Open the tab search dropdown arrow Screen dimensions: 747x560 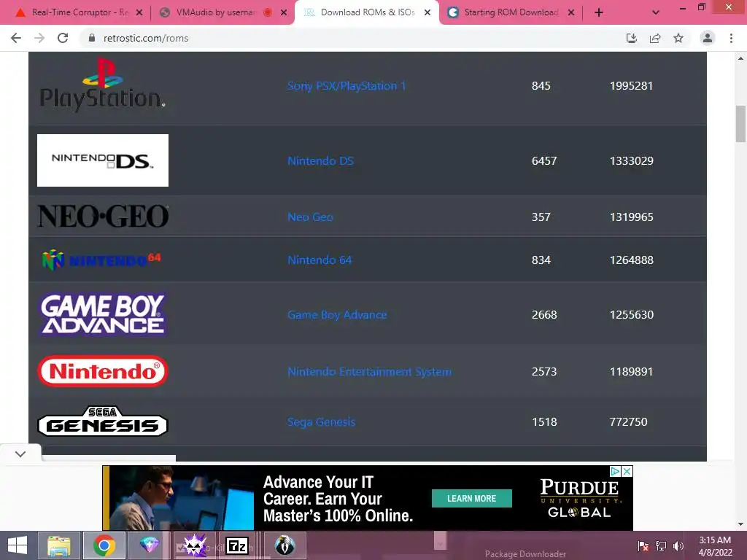(656, 12)
